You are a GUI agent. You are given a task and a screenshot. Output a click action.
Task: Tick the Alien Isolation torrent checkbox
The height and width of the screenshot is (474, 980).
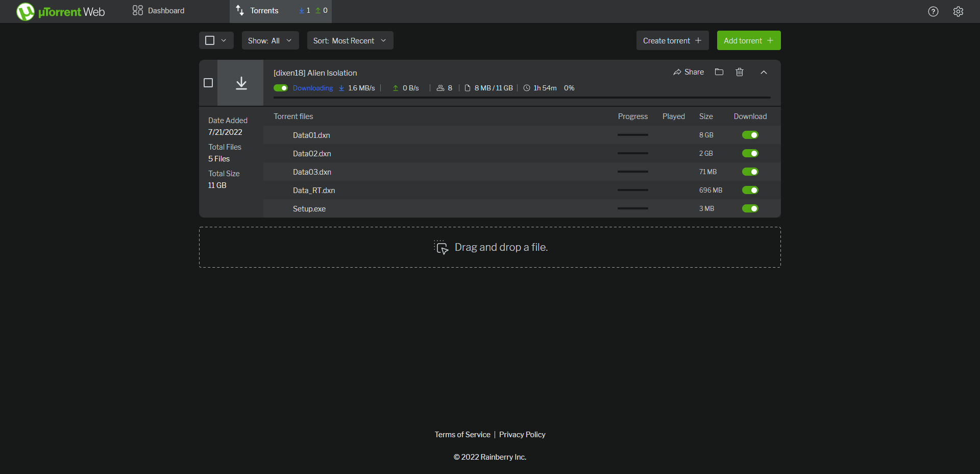pos(208,83)
